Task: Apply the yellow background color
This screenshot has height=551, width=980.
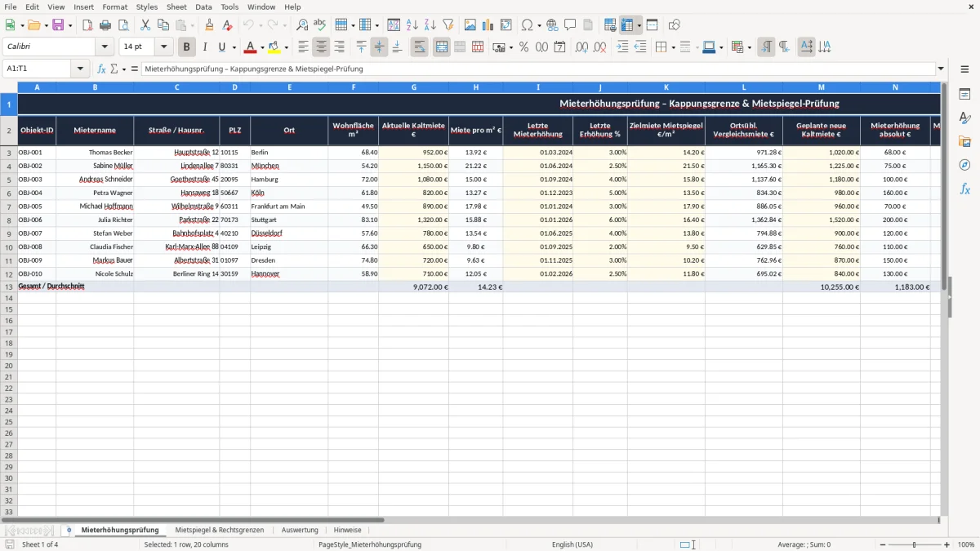Action: point(274,47)
